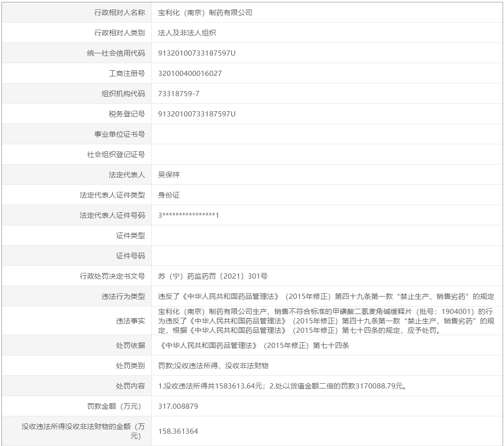Click the registration number '320100400016027'
The image size is (504, 446).
(x=190, y=73)
